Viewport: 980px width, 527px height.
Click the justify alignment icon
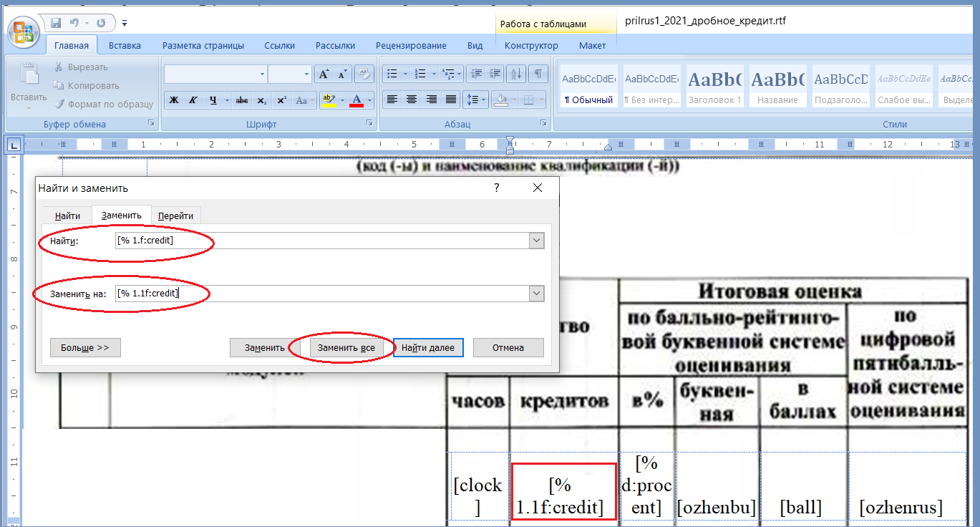tap(451, 100)
